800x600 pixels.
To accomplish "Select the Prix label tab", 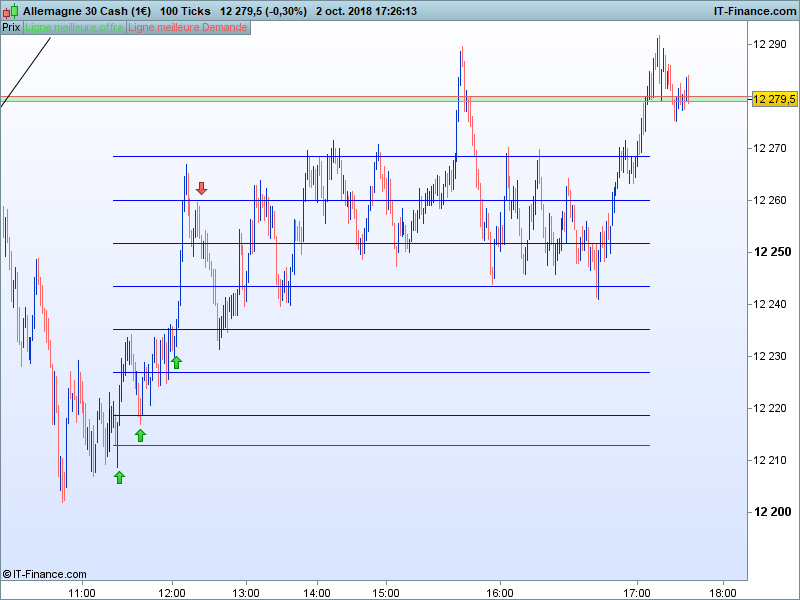I will [11, 28].
